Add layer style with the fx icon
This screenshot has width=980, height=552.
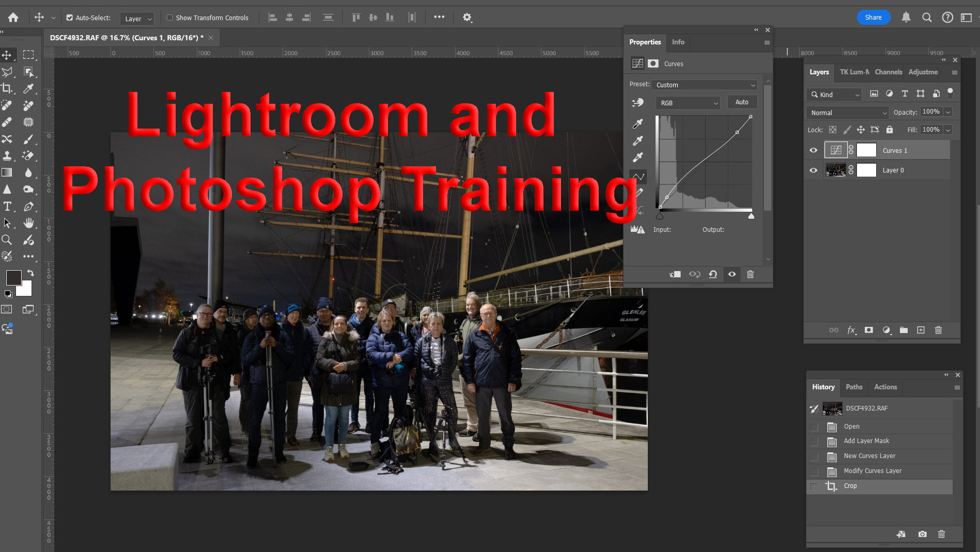pyautogui.click(x=851, y=330)
